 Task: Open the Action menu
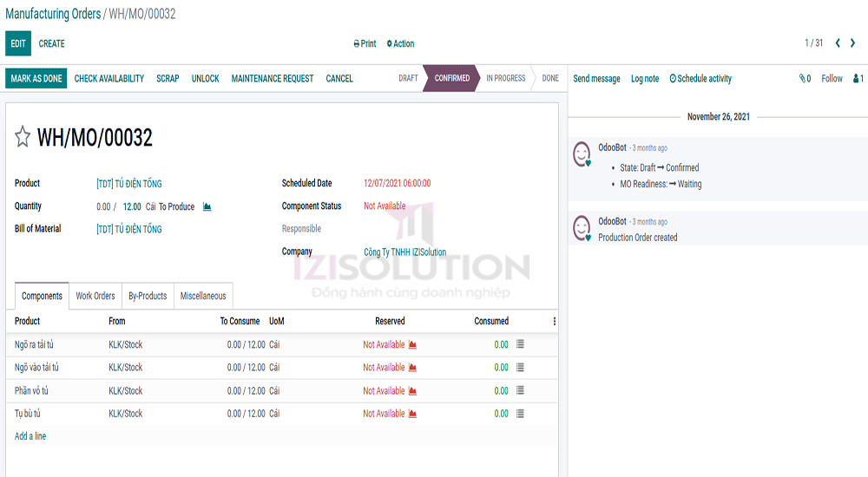tap(400, 43)
